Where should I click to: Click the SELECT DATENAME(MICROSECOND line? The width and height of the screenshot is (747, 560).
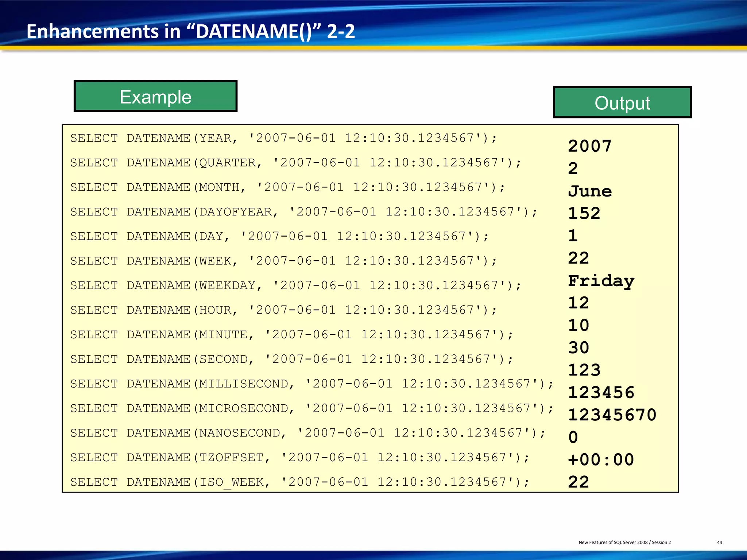312,408
